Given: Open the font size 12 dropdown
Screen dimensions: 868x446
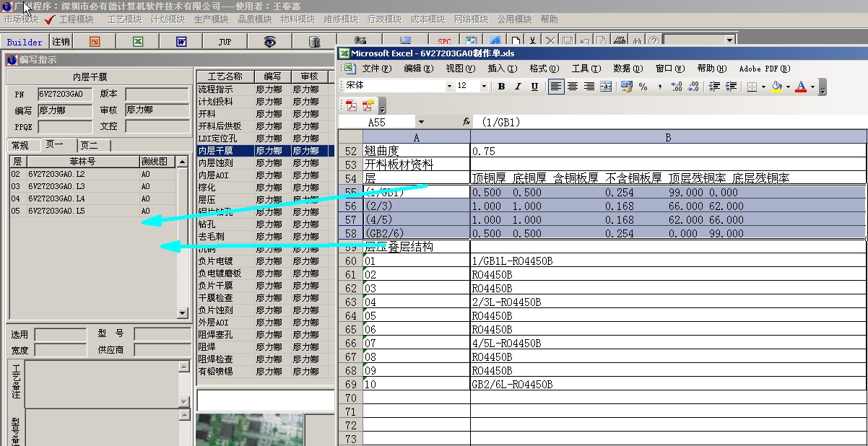Looking at the screenshot, I should [484, 87].
